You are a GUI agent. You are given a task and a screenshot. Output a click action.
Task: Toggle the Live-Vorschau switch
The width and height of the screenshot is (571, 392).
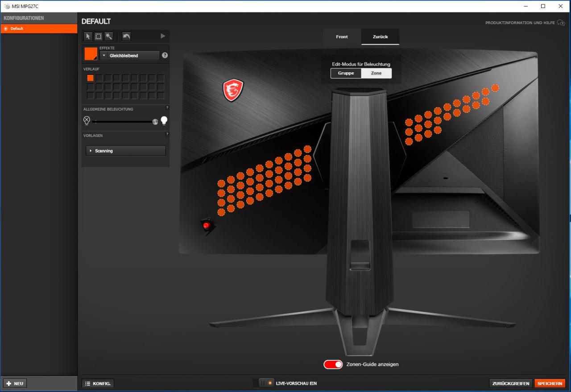coord(263,383)
